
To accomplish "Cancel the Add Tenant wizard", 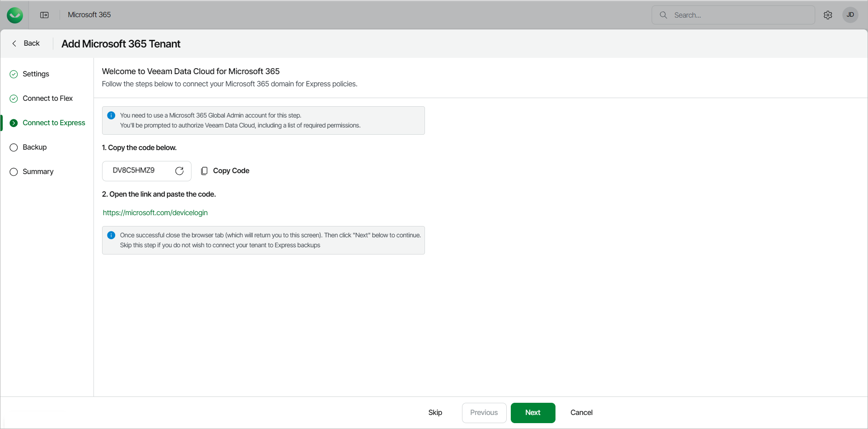I will pos(581,413).
